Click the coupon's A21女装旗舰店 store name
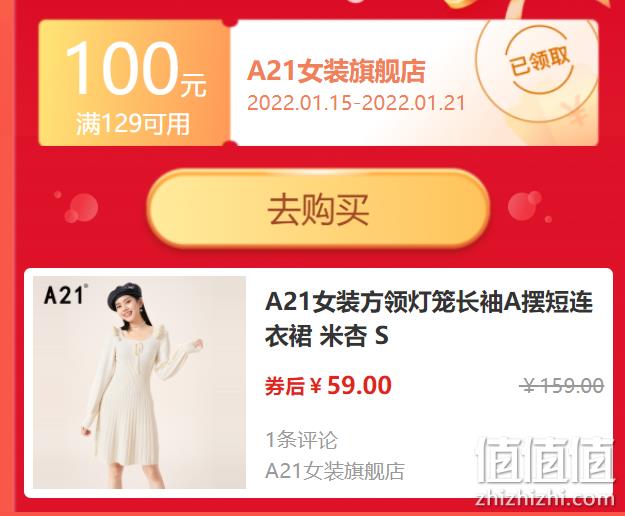Image resolution: width=625 pixels, height=516 pixels. [336, 71]
